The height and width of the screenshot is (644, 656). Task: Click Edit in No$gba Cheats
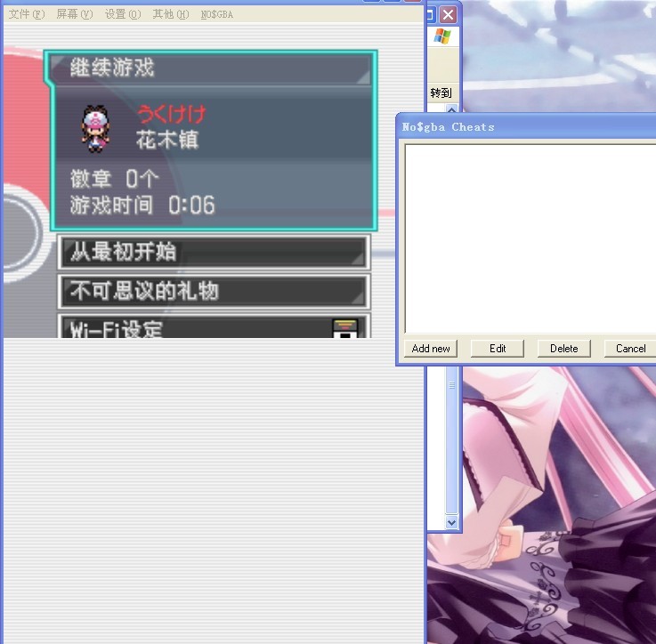498,349
